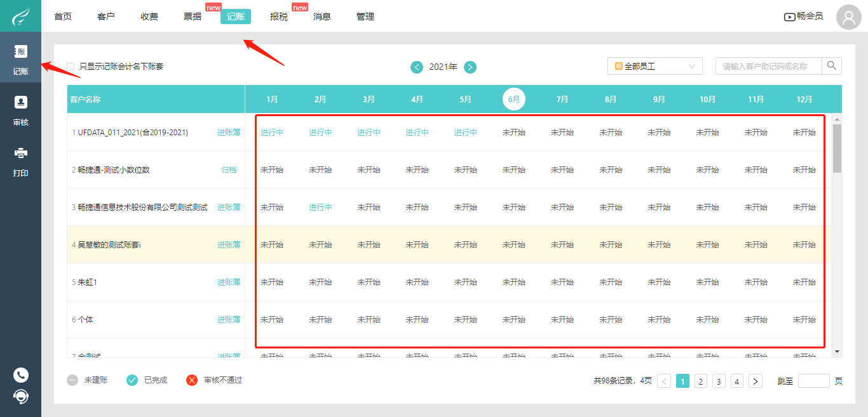Click the 未建账 legend icon
Screen dimensions: 868x417
click(x=72, y=380)
